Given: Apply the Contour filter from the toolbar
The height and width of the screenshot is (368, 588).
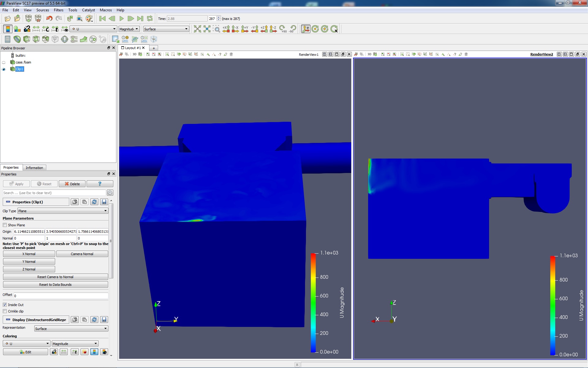Looking at the screenshot, I should point(17,39).
